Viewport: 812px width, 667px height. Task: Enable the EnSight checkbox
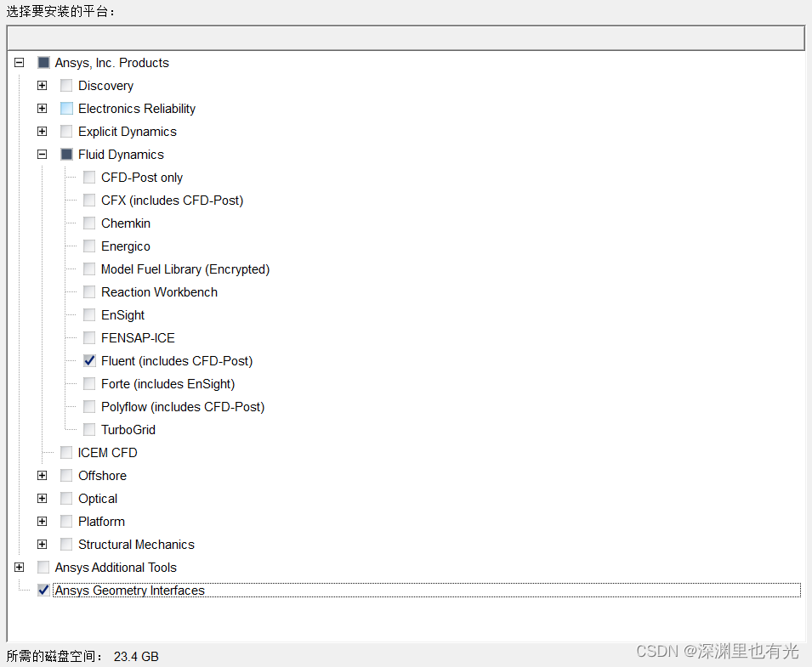tap(89, 315)
